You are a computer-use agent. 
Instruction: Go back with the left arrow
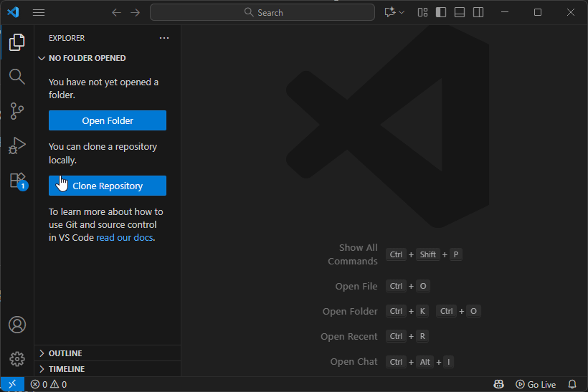(117, 12)
